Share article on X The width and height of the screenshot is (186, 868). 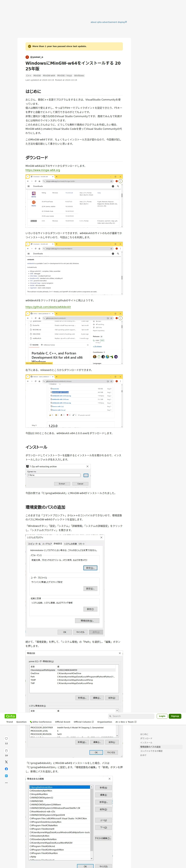click(x=6, y=762)
